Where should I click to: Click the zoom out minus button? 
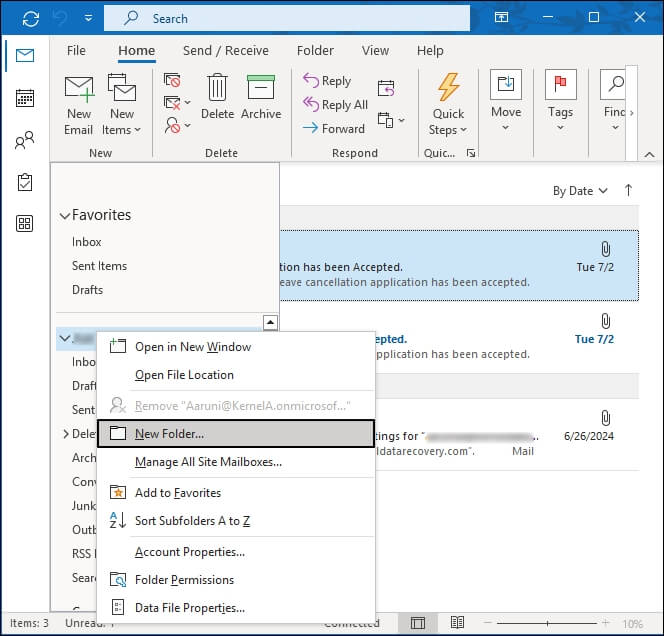(x=488, y=623)
